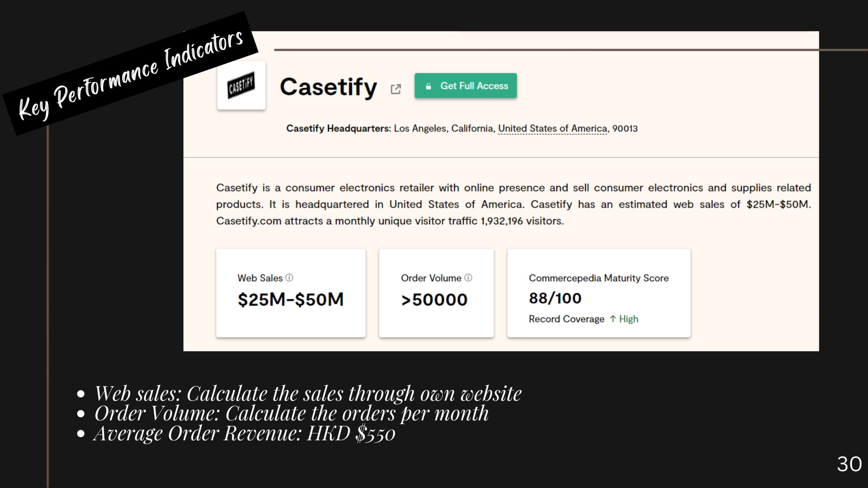Click the Web Sales info icon
Image resolution: width=868 pixels, height=488 pixels.
pos(289,278)
